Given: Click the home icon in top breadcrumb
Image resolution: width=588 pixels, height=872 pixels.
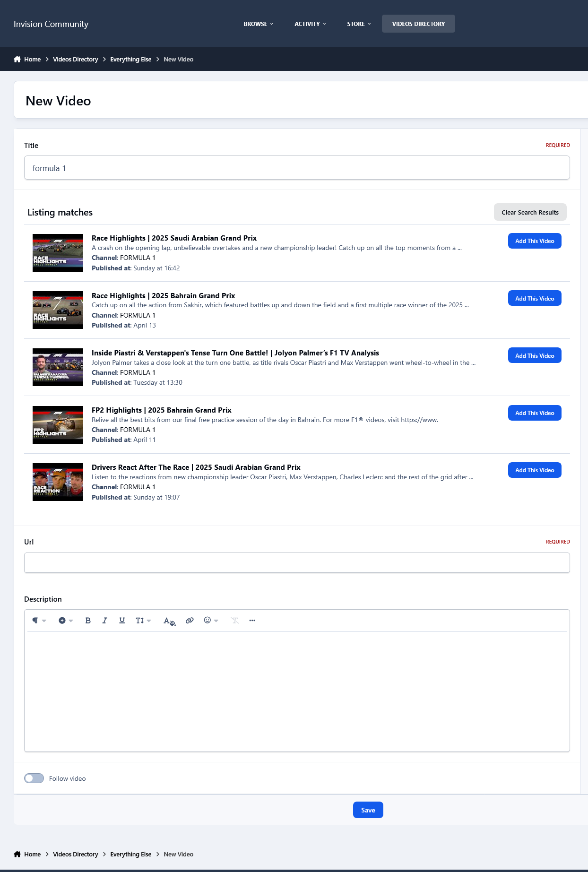Looking at the screenshot, I should point(17,59).
